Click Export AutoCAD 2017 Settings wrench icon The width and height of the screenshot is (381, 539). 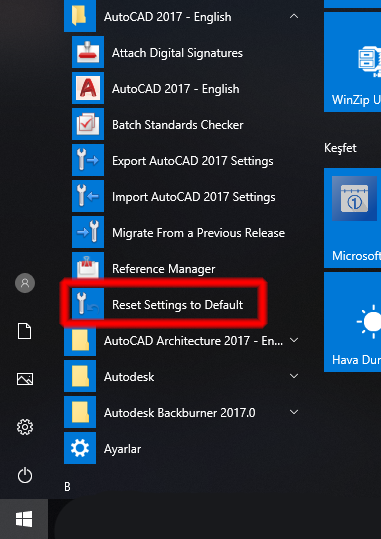point(88,160)
